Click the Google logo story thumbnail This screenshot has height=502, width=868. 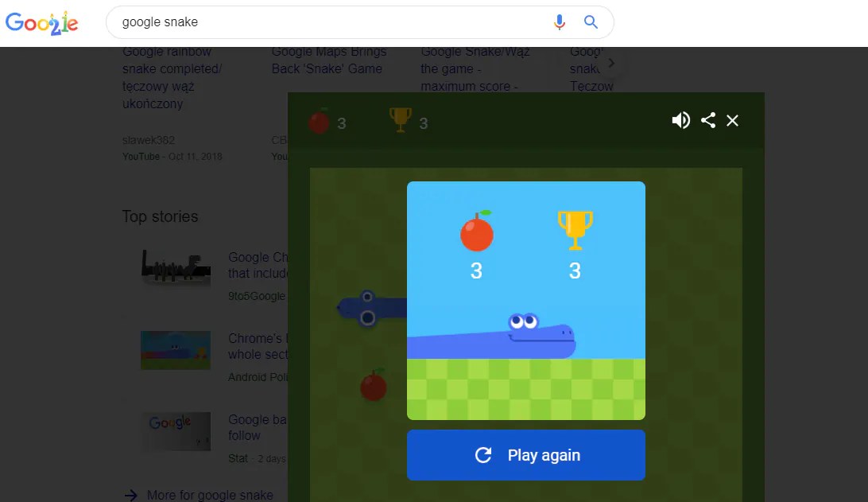(x=176, y=431)
